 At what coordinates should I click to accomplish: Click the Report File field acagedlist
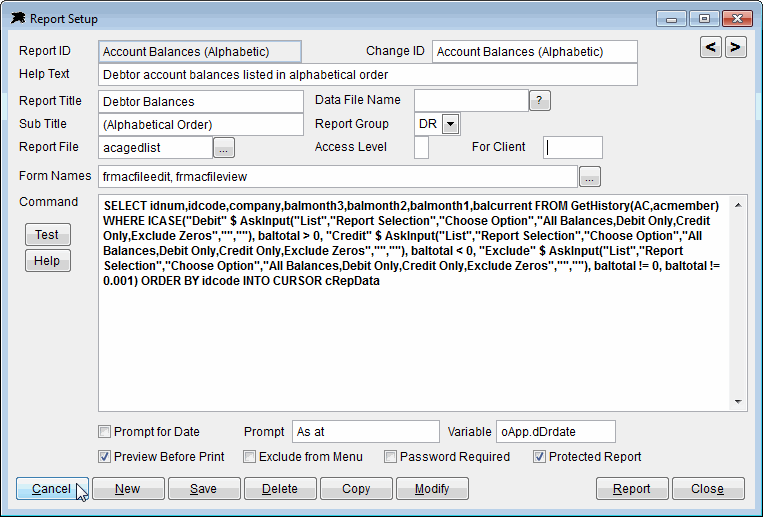pyautogui.click(x=156, y=148)
